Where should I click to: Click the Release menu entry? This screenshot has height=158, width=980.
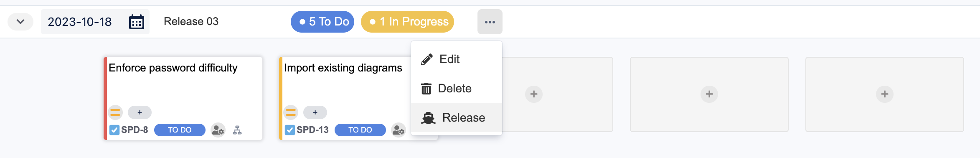[x=457, y=117]
